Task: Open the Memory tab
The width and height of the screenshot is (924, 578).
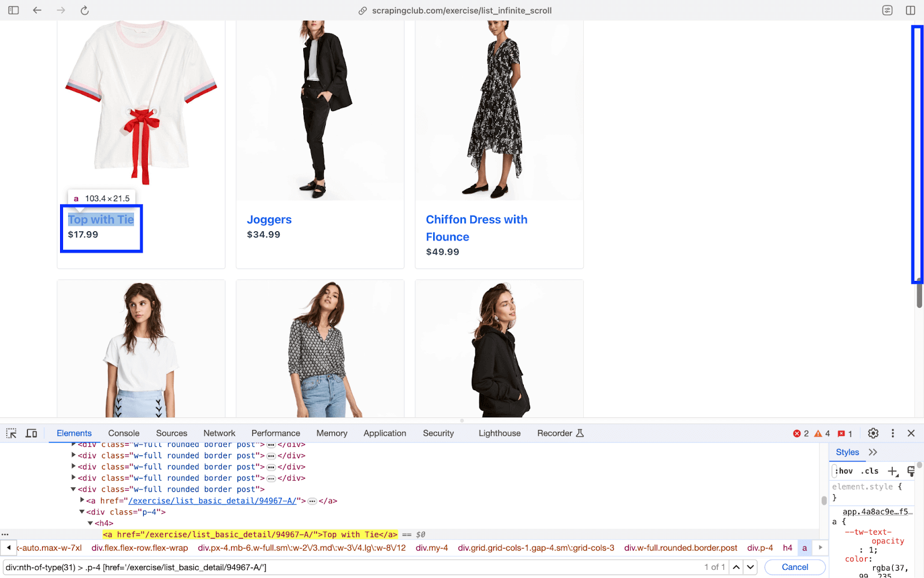Action: (x=331, y=433)
